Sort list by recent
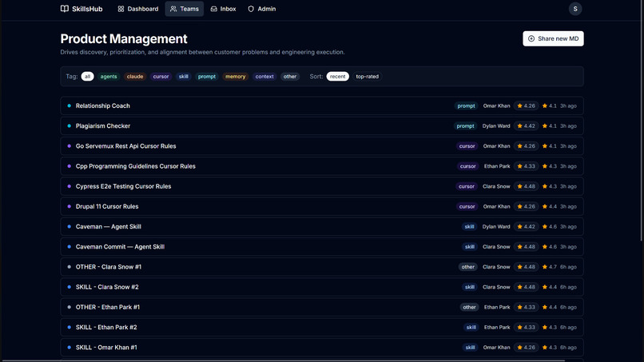Image resolution: width=644 pixels, height=362 pixels. coord(338,77)
